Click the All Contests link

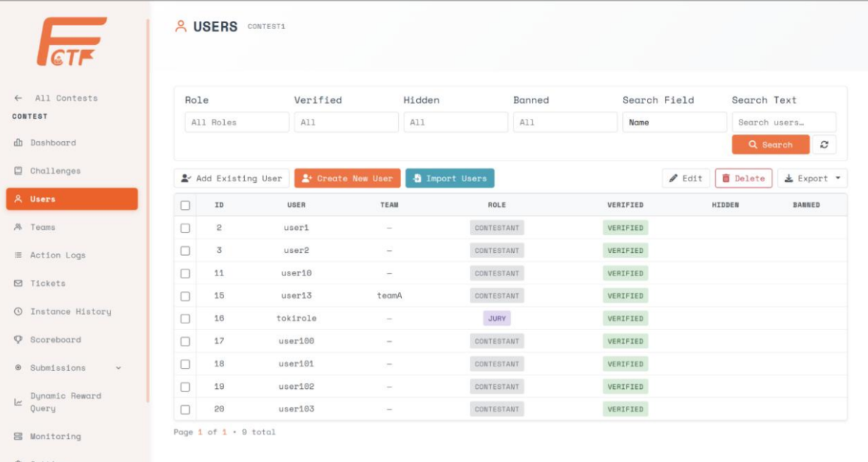click(66, 98)
